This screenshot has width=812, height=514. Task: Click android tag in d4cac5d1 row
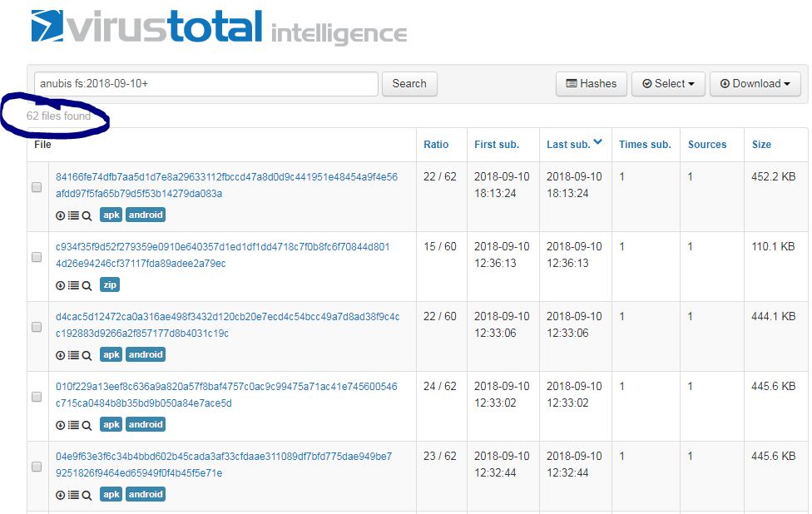(146, 354)
